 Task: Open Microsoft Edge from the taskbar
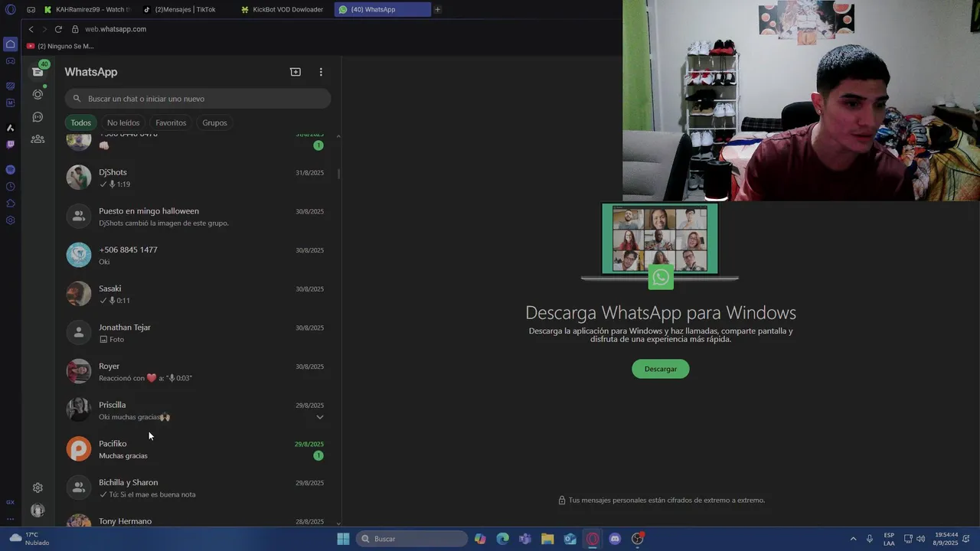click(502, 539)
